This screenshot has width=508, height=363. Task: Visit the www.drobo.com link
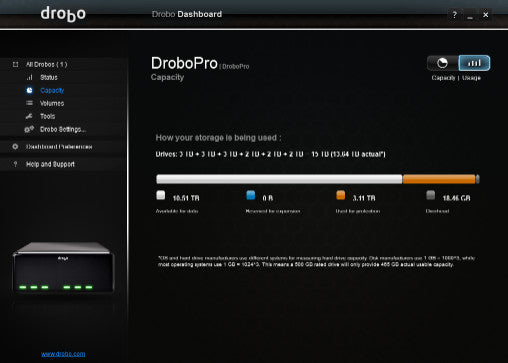pyautogui.click(x=63, y=354)
